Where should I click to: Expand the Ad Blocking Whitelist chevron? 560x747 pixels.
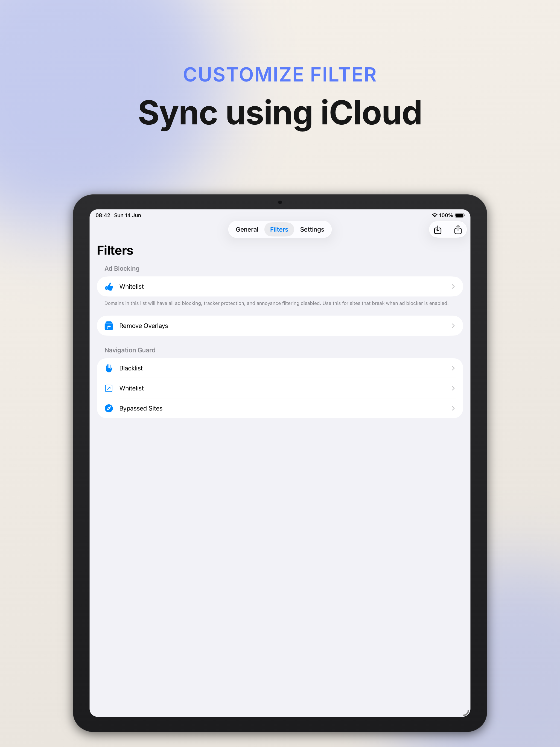pyautogui.click(x=453, y=286)
